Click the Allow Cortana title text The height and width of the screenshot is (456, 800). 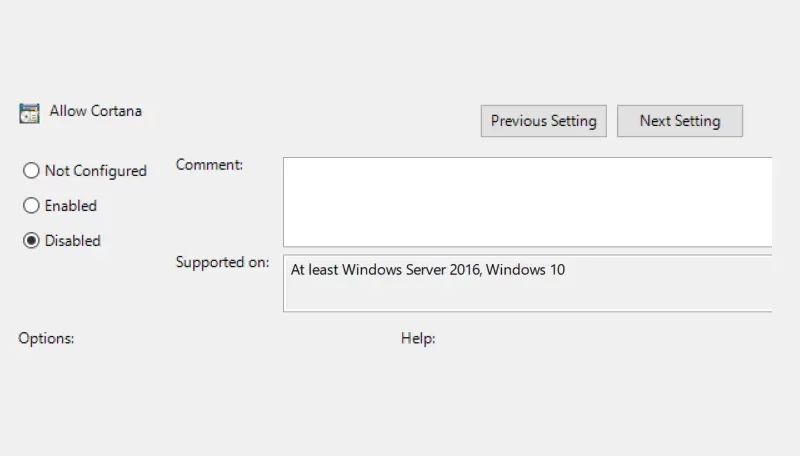pos(95,111)
